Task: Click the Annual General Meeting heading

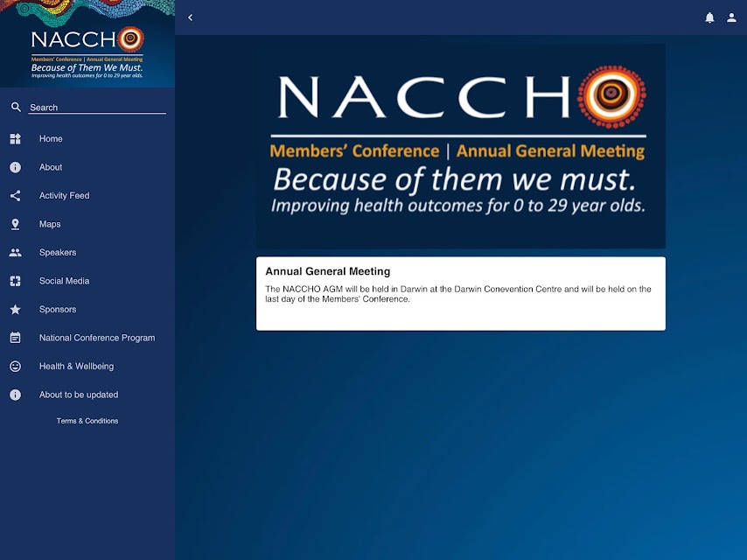Action: point(328,271)
